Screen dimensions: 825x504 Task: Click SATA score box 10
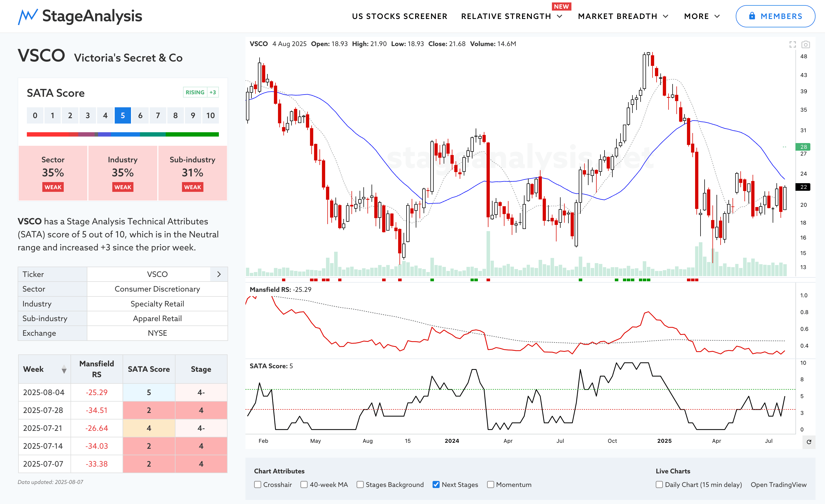[x=210, y=115]
